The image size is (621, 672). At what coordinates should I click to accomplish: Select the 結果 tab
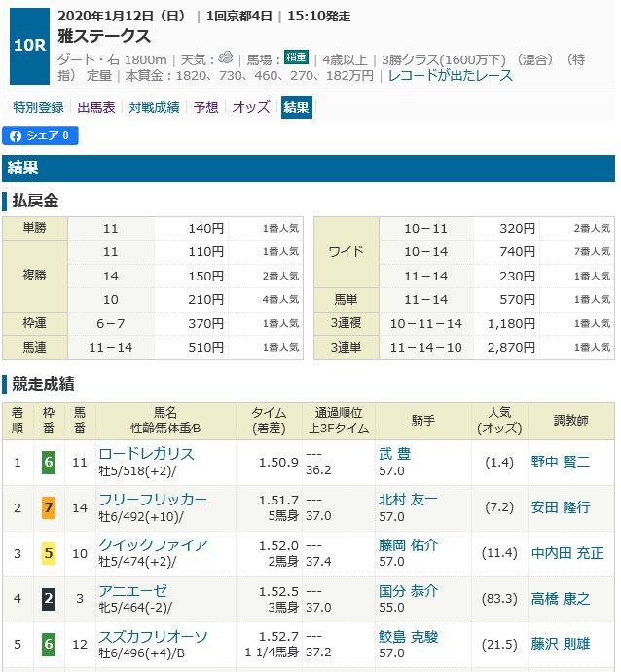(296, 107)
